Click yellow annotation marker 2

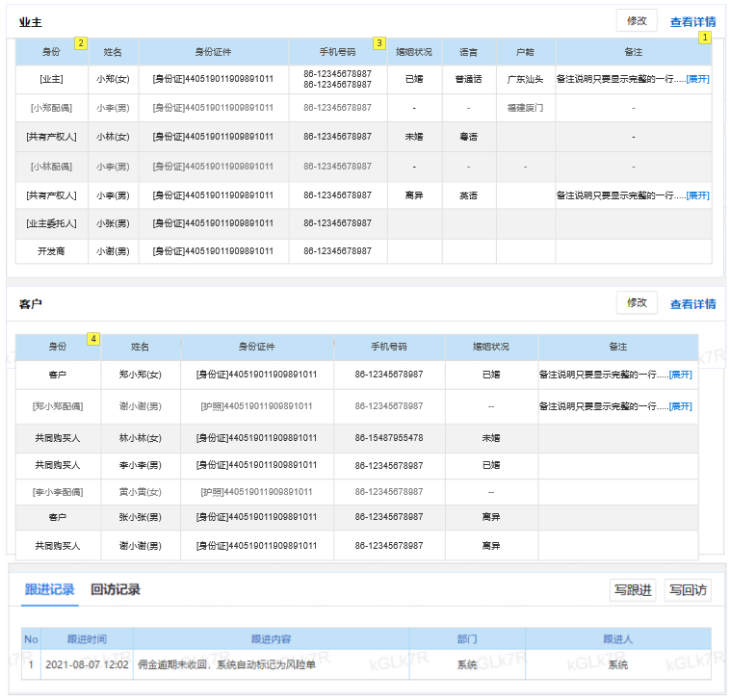[x=81, y=43]
